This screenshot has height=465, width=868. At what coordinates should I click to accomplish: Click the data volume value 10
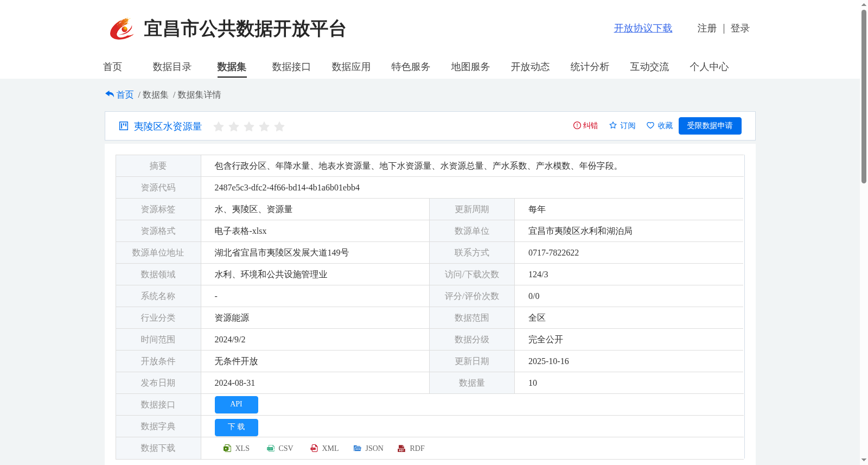(533, 383)
